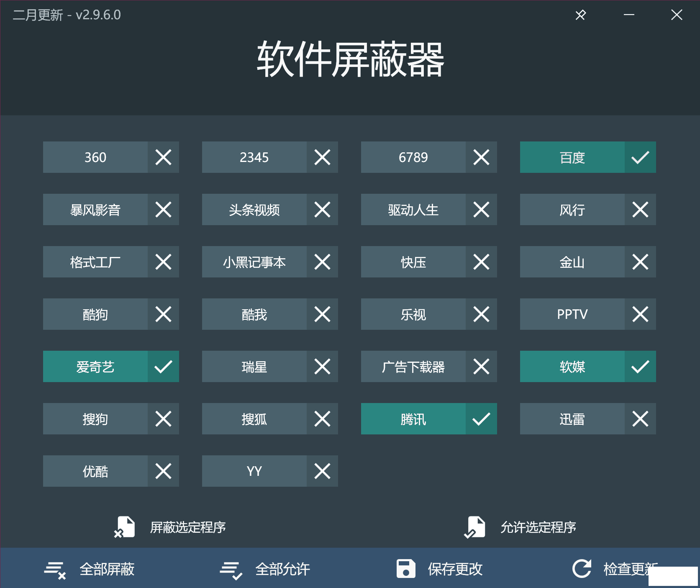This screenshot has height=588, width=700.
Task: Click the X icon beside 2345
Action: coord(322,157)
